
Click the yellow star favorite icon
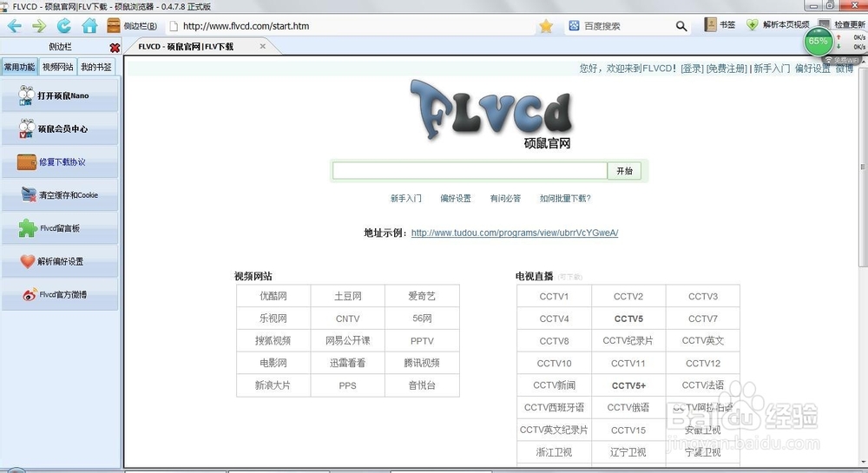point(546,26)
